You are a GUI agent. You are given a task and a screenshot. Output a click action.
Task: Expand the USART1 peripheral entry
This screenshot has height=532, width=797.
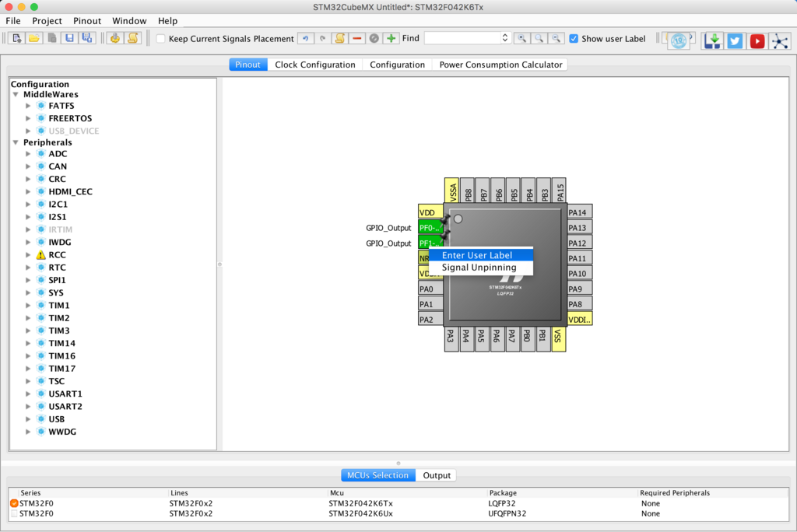(x=30, y=394)
